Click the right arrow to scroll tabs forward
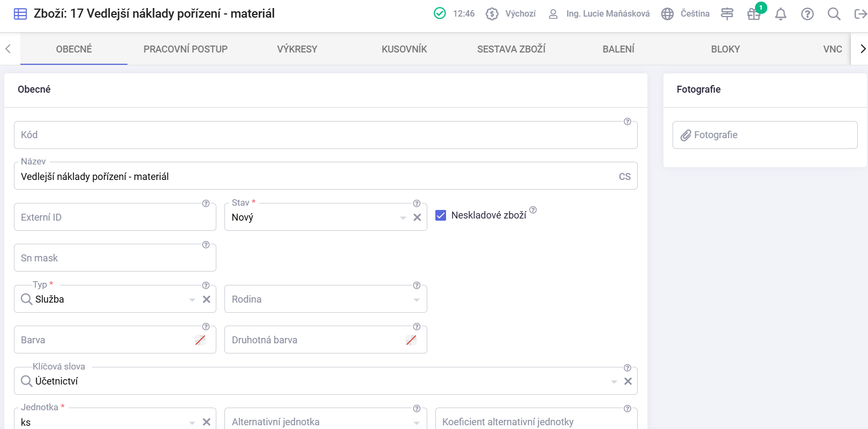868x429 pixels. tap(862, 49)
